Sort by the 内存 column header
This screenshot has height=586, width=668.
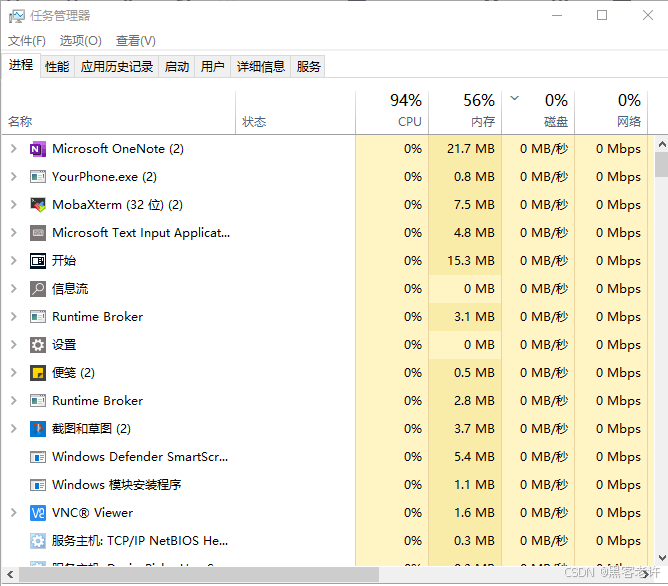pyautogui.click(x=465, y=112)
